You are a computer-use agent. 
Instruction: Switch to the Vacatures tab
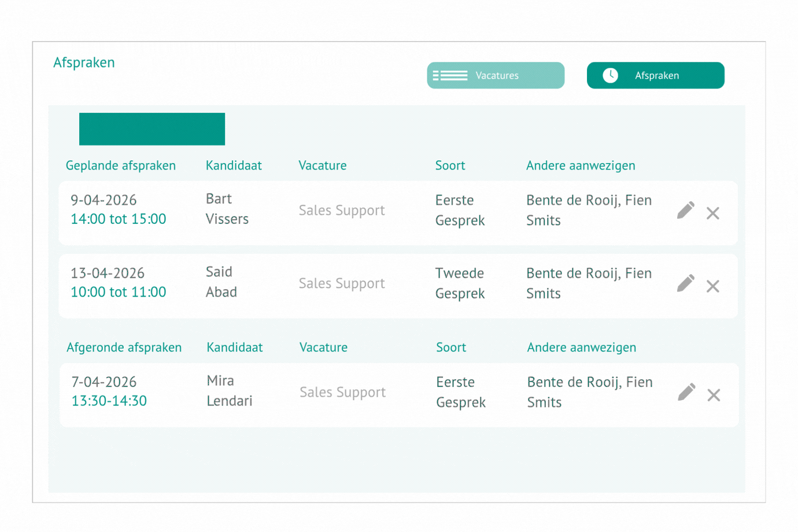click(x=496, y=76)
